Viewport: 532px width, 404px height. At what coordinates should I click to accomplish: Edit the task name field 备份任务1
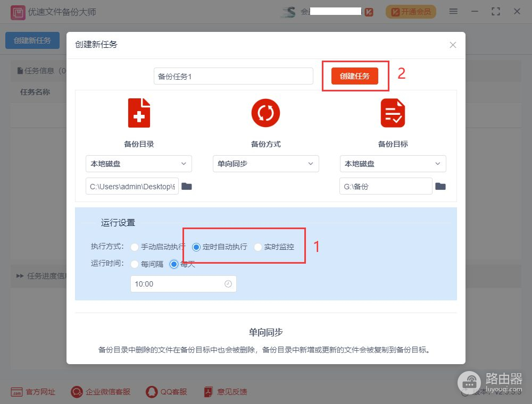pyautogui.click(x=234, y=76)
